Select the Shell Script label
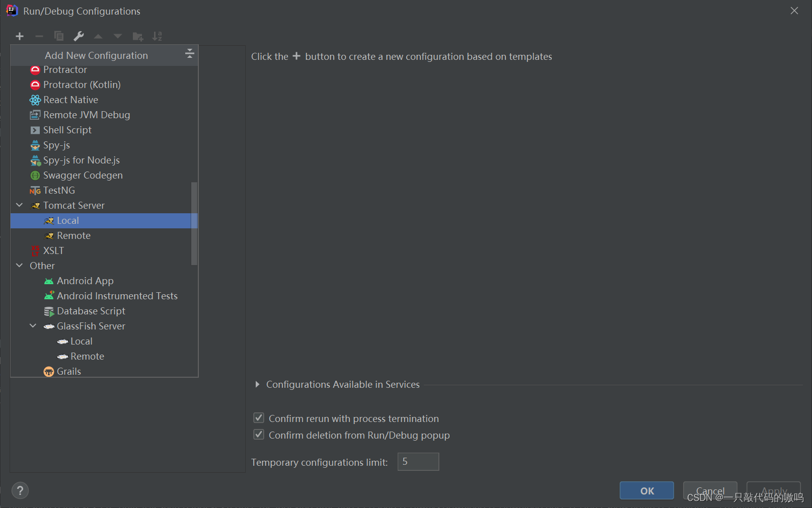This screenshot has width=812, height=508. tap(67, 130)
